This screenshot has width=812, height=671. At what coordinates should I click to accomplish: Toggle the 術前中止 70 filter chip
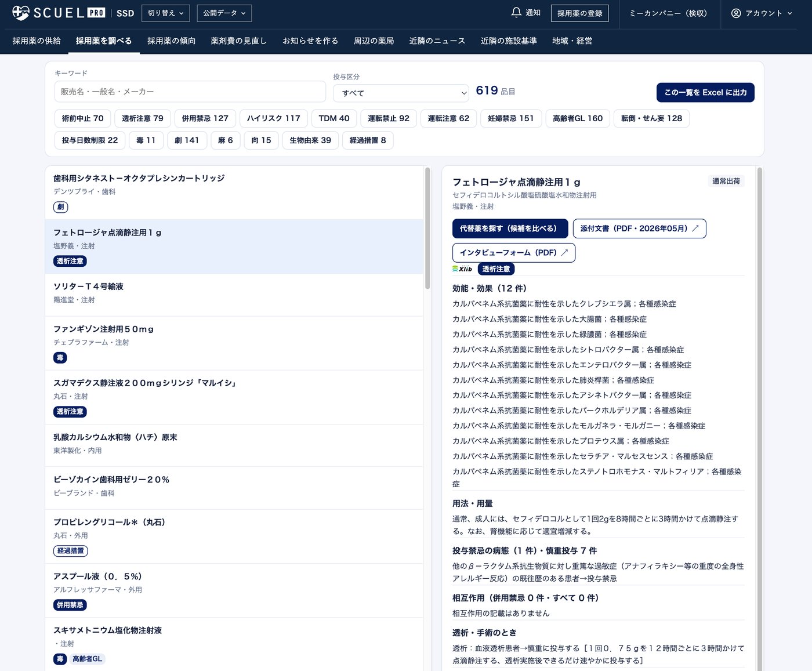coord(83,118)
